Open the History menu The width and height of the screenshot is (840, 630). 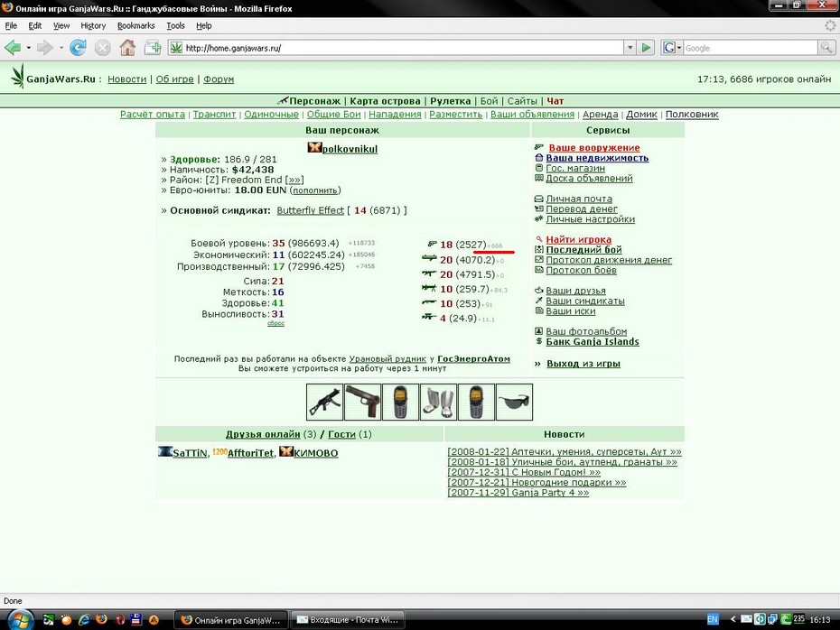click(93, 25)
